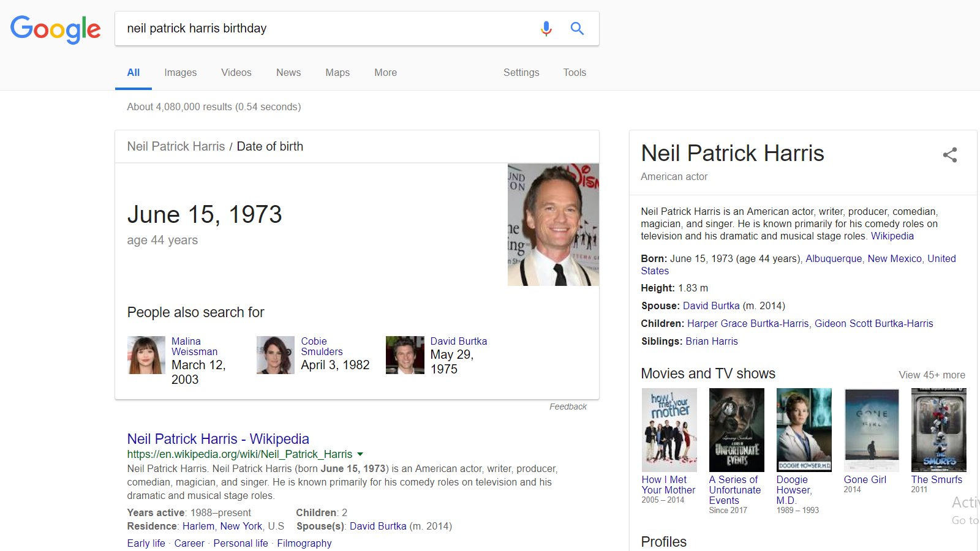Open Doogie Howser, M.D. poster

click(804, 430)
